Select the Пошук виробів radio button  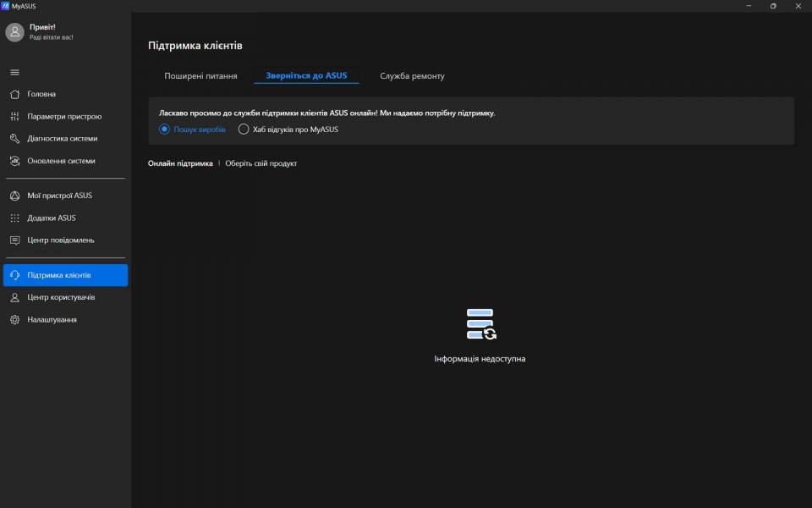(x=164, y=129)
